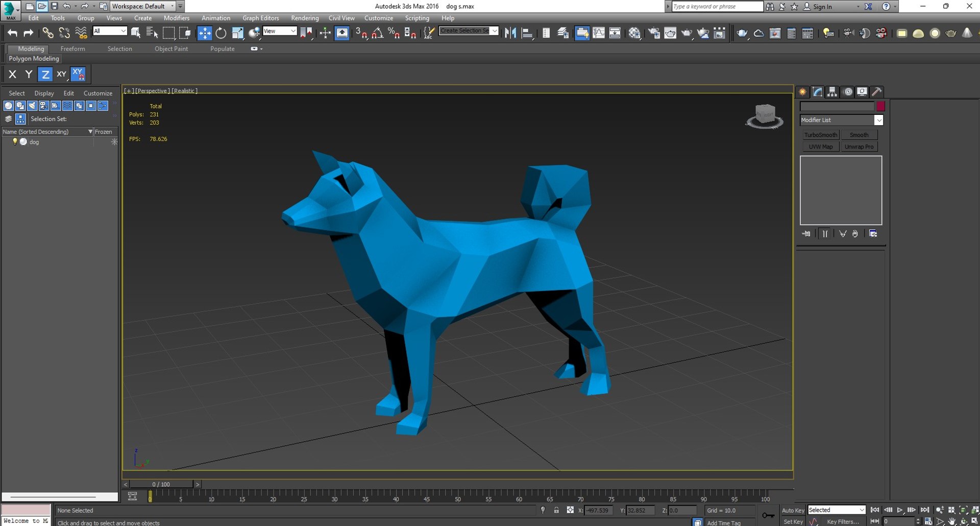Click Play Animation button
Screen dimensions: 980x526
(900, 510)
